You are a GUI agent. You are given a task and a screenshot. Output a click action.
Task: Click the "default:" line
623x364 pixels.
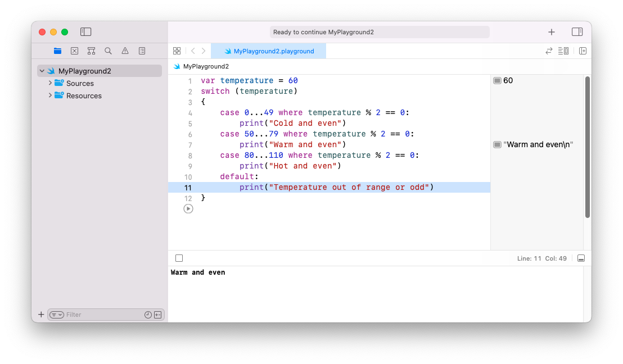click(239, 176)
